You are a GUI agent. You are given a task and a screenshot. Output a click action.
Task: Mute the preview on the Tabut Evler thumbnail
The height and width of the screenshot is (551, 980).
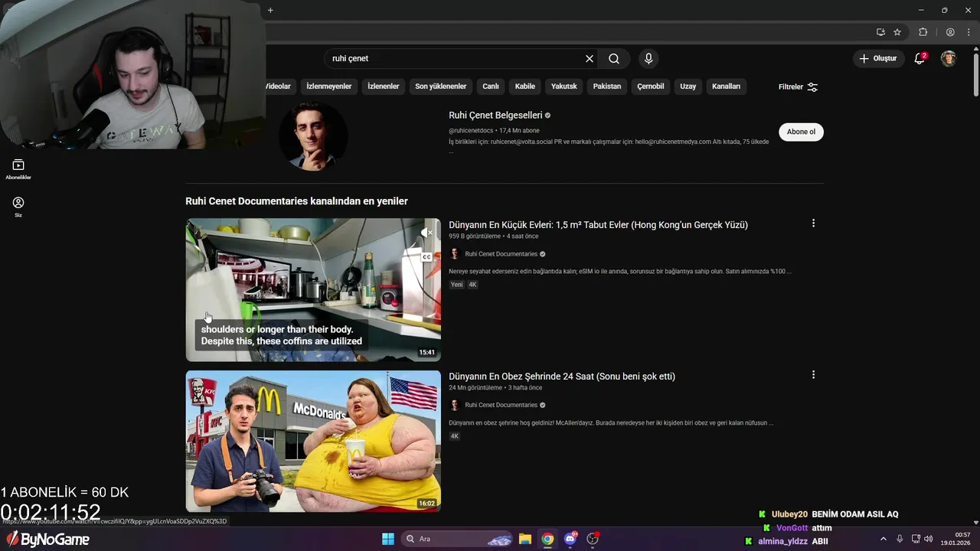(426, 233)
